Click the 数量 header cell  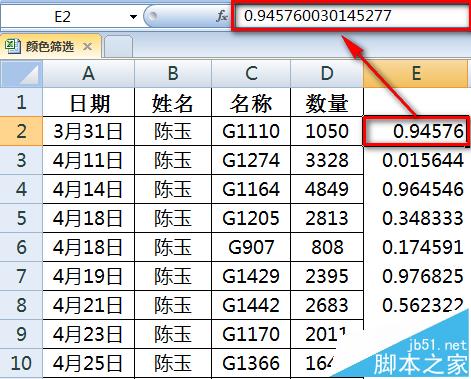pyautogui.click(x=327, y=102)
